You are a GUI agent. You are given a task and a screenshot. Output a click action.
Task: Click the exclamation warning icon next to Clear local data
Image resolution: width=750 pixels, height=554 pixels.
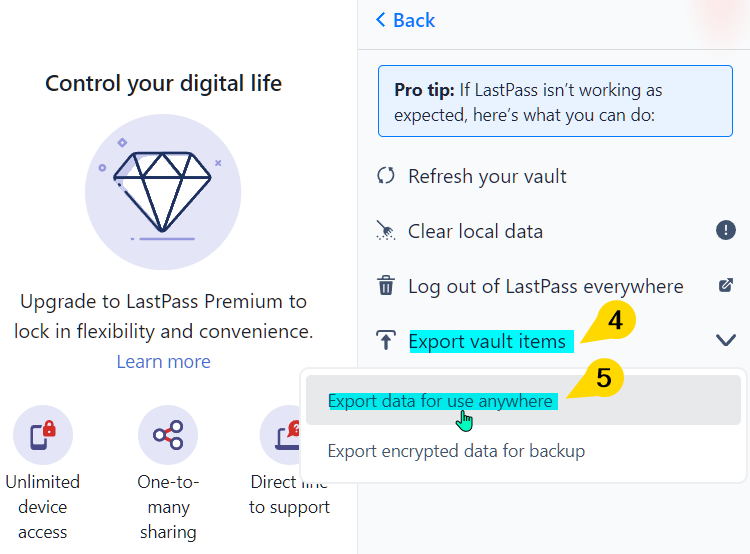726,230
